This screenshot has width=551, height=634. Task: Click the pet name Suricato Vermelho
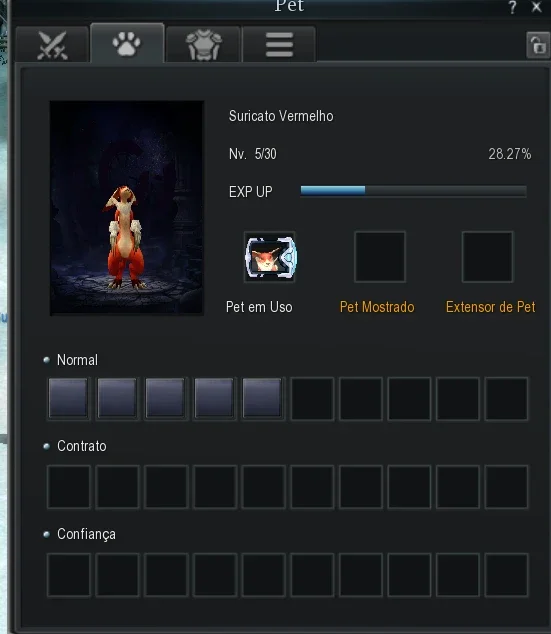coord(281,116)
